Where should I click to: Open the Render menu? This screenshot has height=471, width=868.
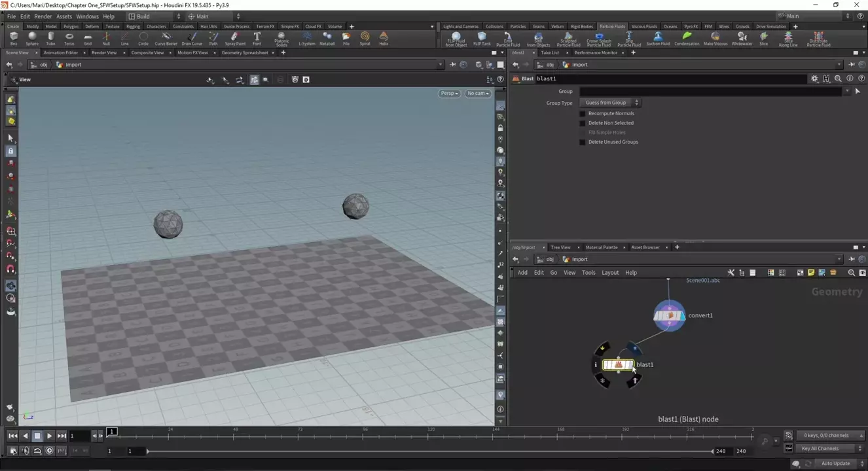pos(43,16)
